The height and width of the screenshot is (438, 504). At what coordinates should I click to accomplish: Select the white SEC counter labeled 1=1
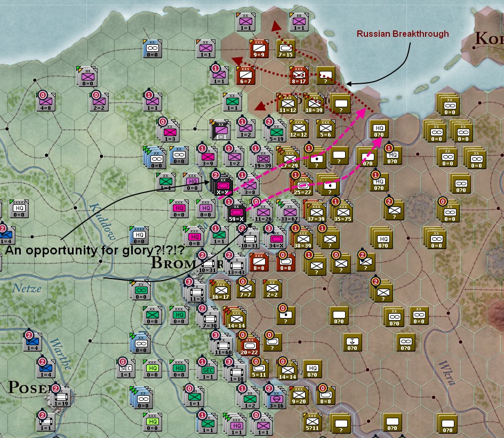click(126, 369)
